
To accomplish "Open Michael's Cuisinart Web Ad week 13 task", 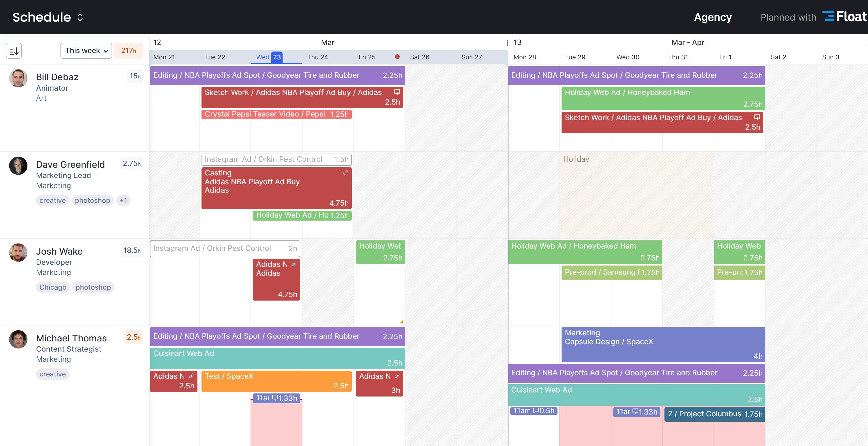I will [x=637, y=394].
